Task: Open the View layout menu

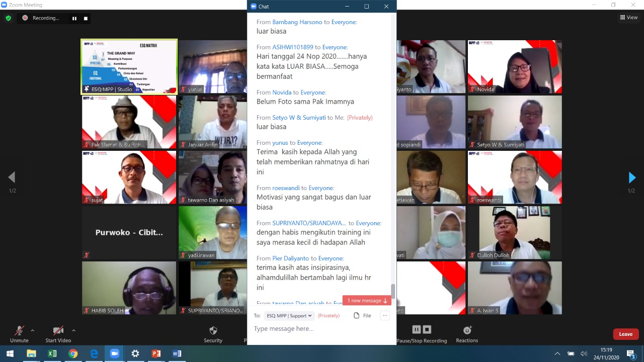Action: 629,18
